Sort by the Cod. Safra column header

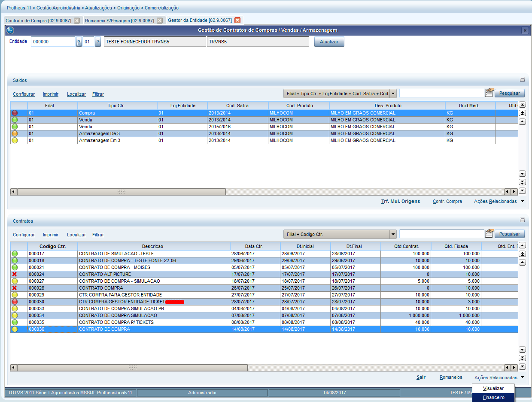(x=237, y=106)
